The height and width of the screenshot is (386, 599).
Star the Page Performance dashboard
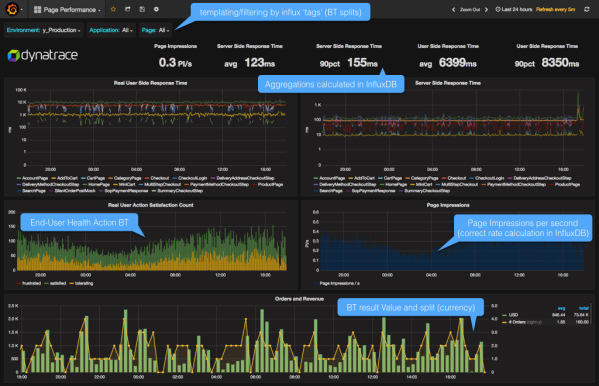[113, 9]
